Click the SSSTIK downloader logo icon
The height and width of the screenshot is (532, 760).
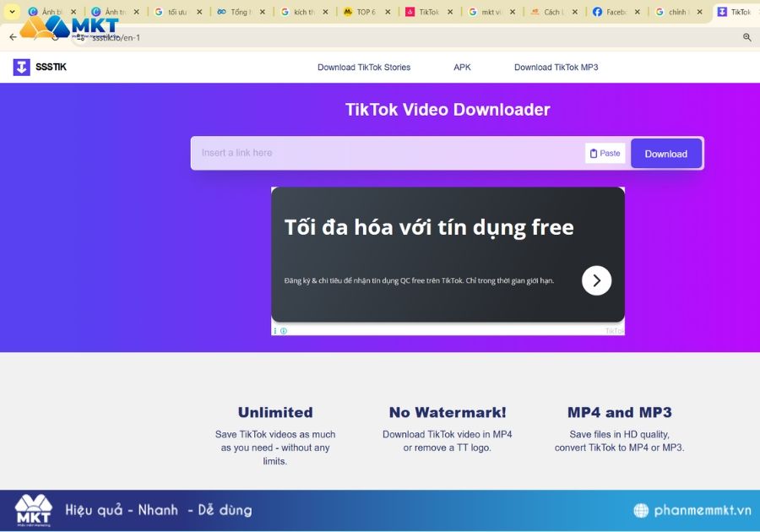21,67
